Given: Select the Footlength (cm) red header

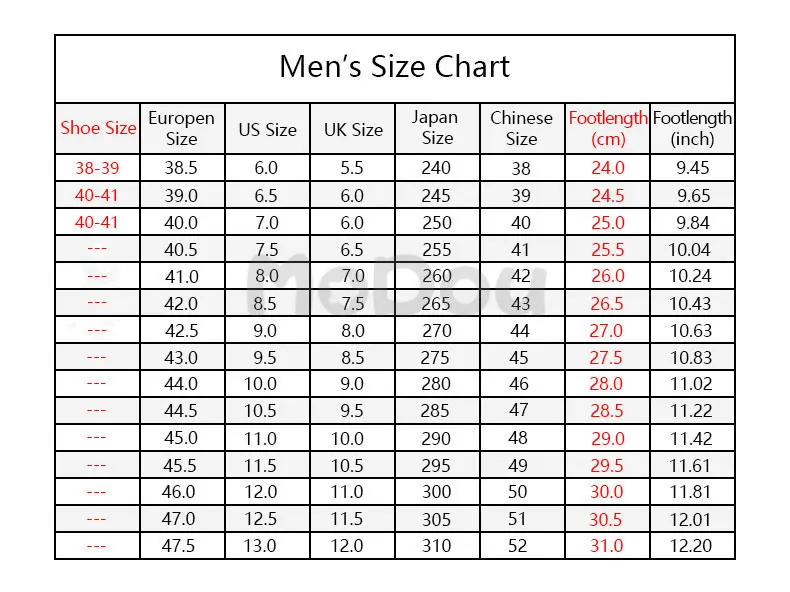Looking at the screenshot, I should coord(608,128).
